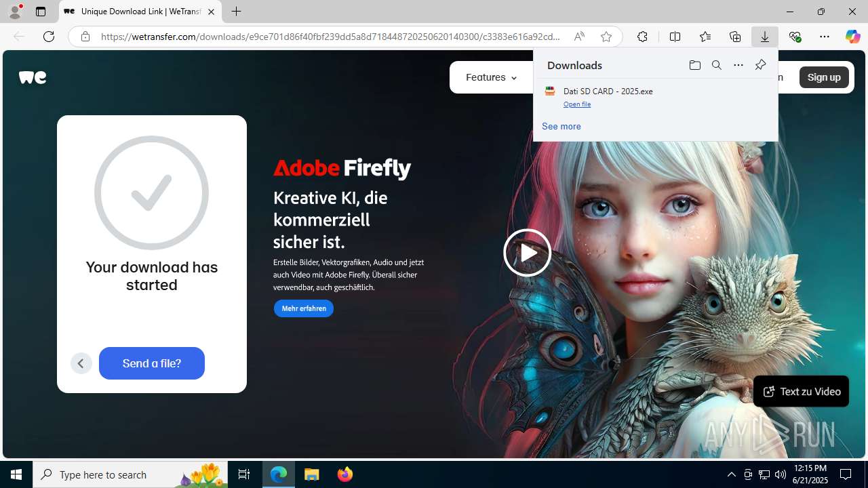Open Task View on the taskbar

coord(244,474)
